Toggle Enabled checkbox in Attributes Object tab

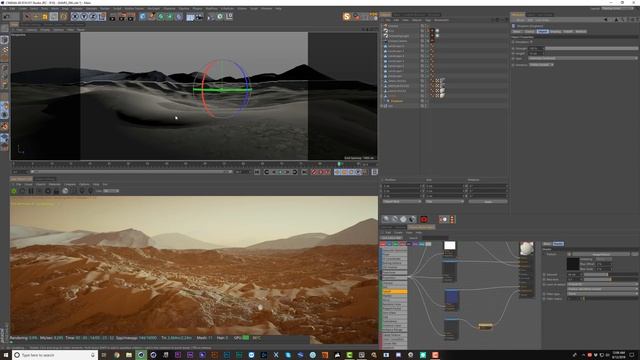(531, 42)
